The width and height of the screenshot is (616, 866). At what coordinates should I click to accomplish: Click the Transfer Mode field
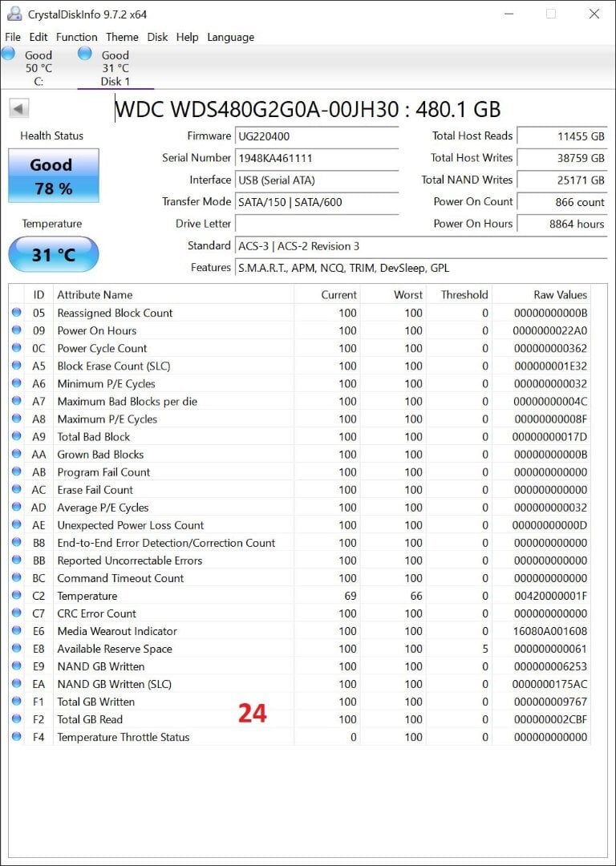point(317,202)
